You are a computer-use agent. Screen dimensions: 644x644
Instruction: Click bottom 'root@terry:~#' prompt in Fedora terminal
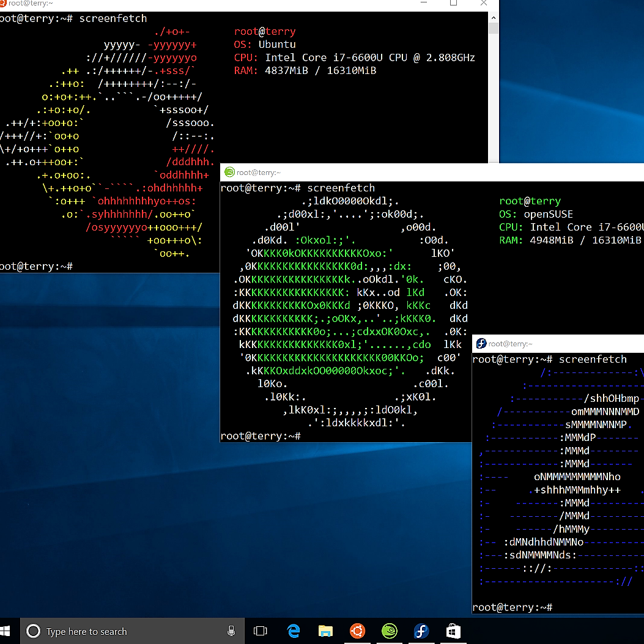tap(512, 607)
